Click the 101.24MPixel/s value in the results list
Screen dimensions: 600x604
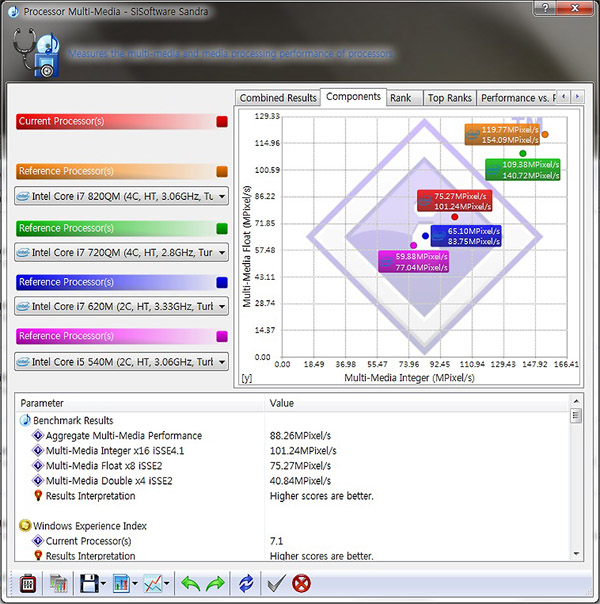(303, 451)
